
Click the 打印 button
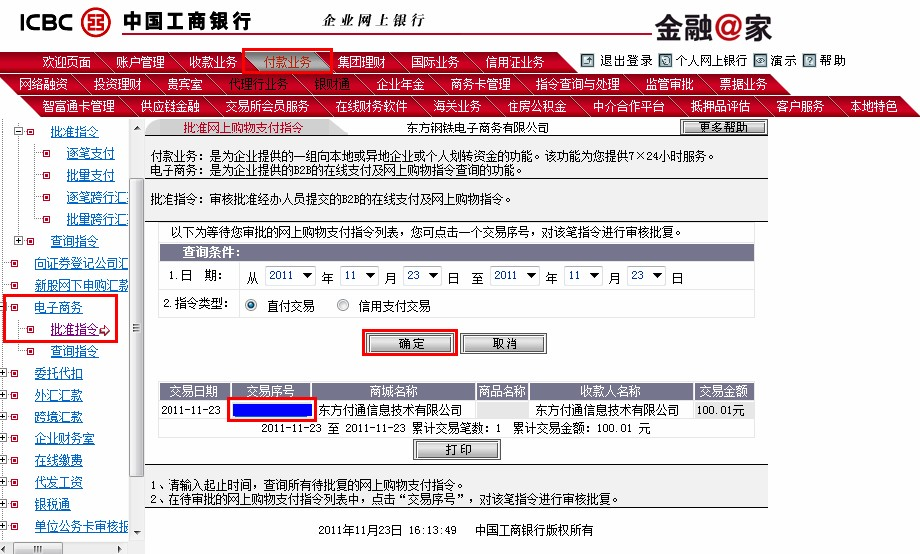tap(457, 450)
